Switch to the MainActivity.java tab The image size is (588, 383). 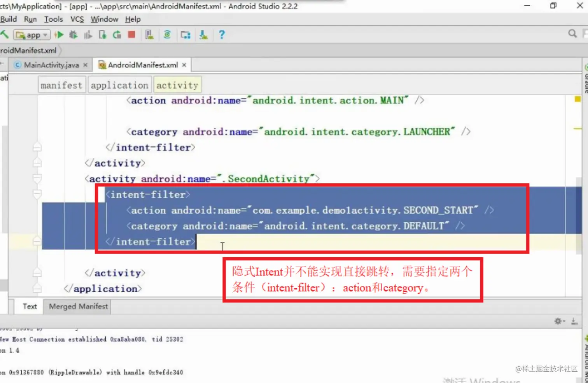[51, 65]
